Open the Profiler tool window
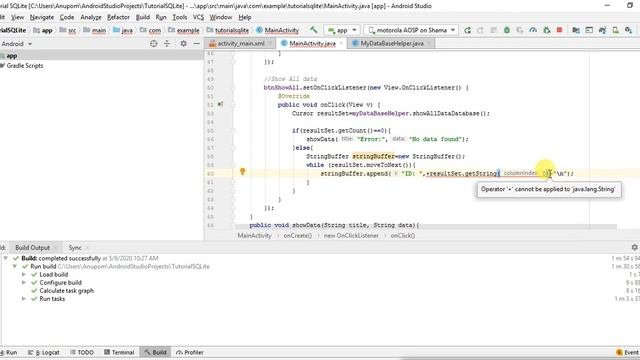 point(190,352)
